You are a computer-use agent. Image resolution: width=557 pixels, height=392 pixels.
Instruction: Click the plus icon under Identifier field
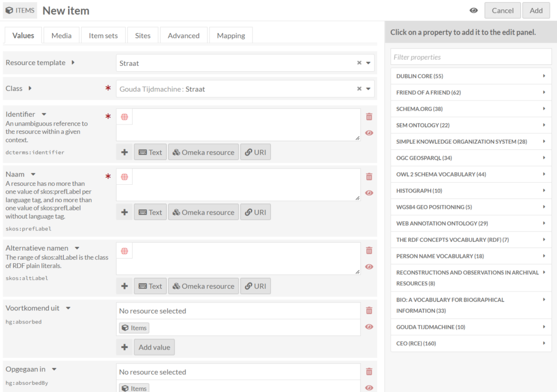(125, 152)
